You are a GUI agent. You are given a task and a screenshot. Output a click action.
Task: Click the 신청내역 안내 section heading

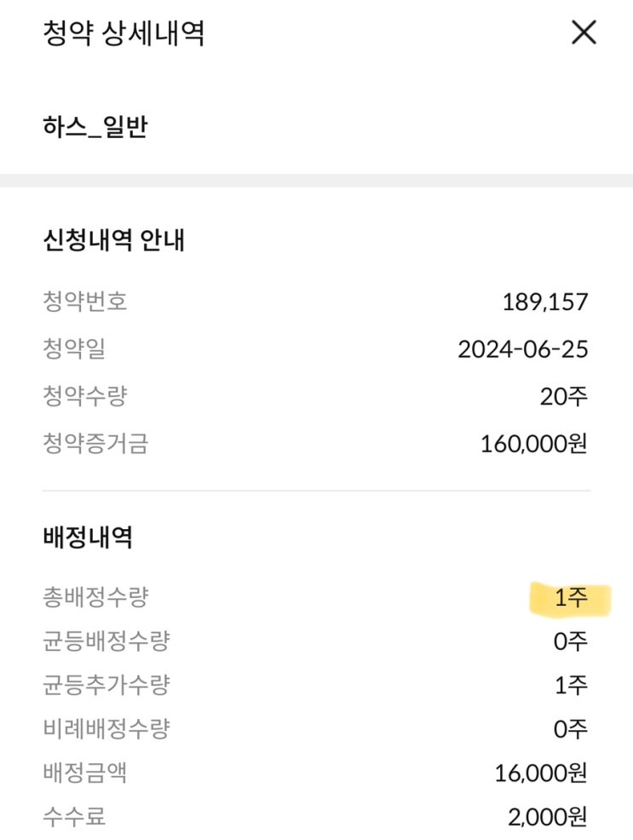[x=113, y=240]
